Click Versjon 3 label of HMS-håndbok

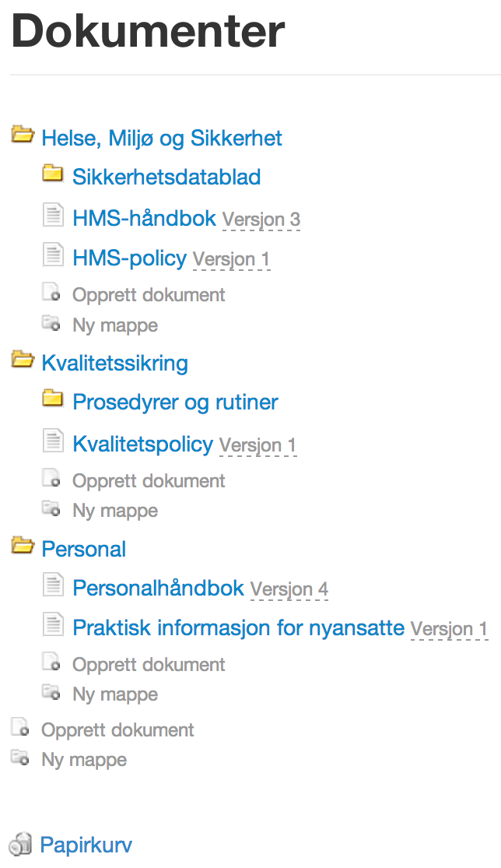(261, 220)
